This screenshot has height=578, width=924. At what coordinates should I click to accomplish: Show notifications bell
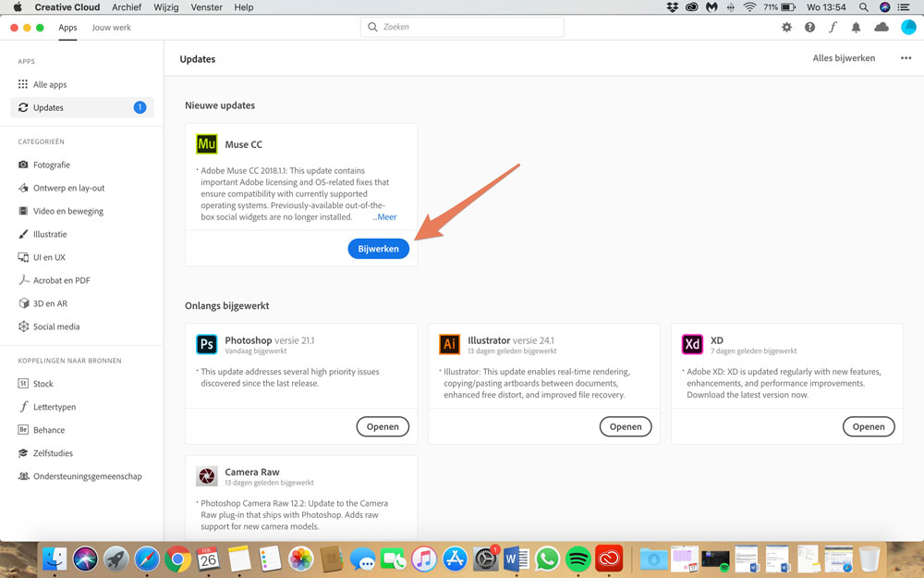857,27
